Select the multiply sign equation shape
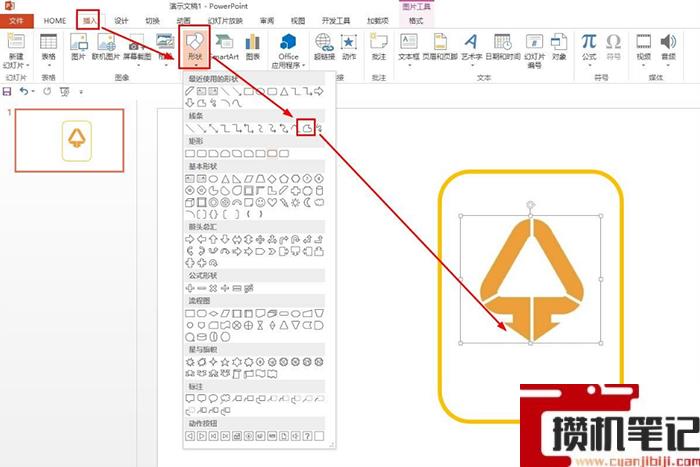 click(213, 288)
